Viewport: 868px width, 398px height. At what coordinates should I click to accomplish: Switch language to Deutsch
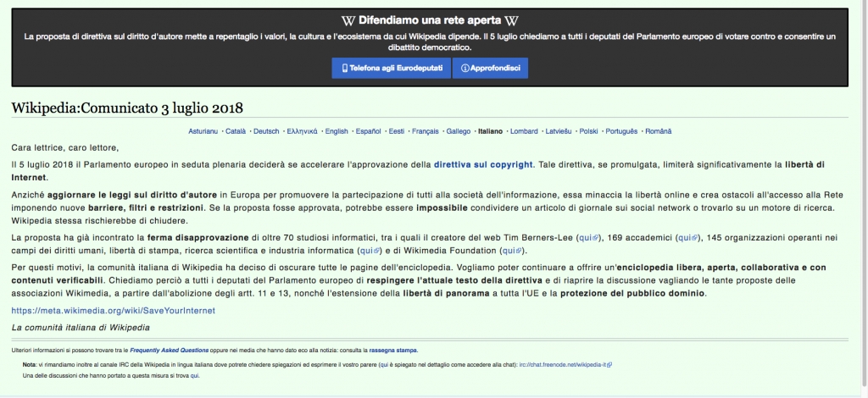click(x=266, y=131)
